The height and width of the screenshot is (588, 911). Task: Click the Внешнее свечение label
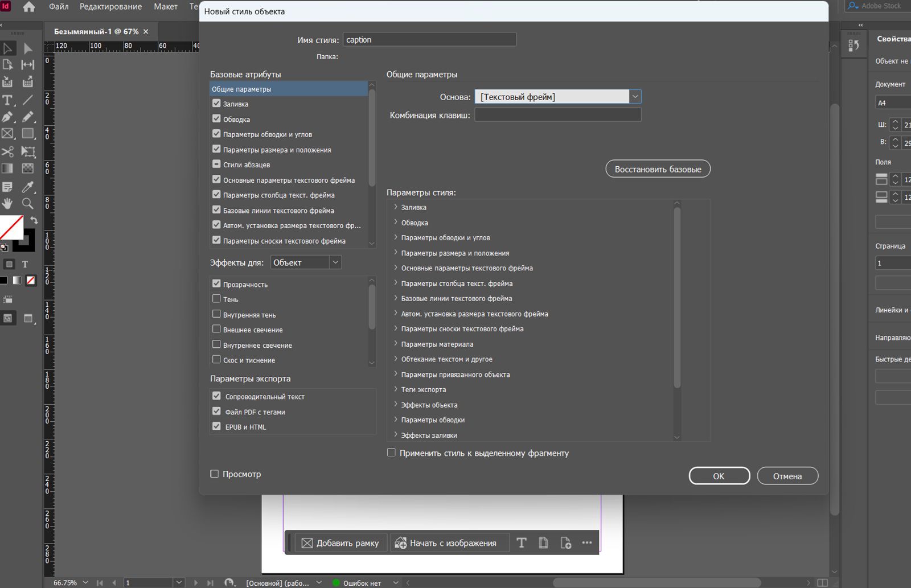(253, 330)
